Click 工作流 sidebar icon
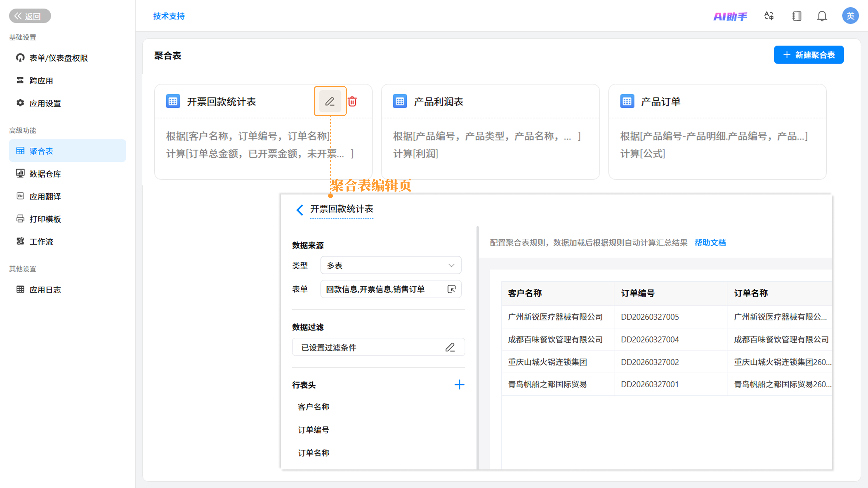Image resolution: width=868 pixels, height=488 pixels. pos(20,241)
